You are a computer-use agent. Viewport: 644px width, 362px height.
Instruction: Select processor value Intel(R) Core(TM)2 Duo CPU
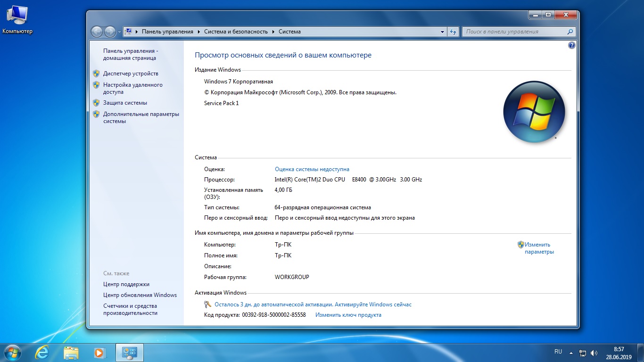tap(310, 180)
